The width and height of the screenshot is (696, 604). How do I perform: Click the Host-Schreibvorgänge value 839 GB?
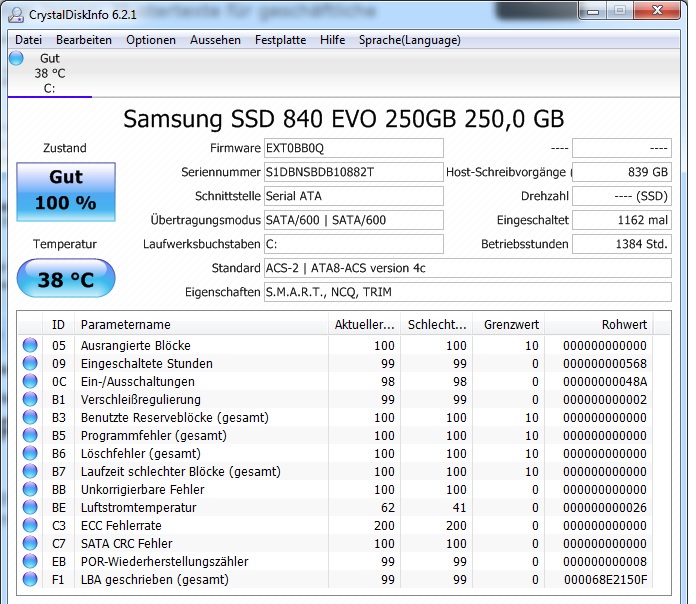pyautogui.click(x=622, y=172)
